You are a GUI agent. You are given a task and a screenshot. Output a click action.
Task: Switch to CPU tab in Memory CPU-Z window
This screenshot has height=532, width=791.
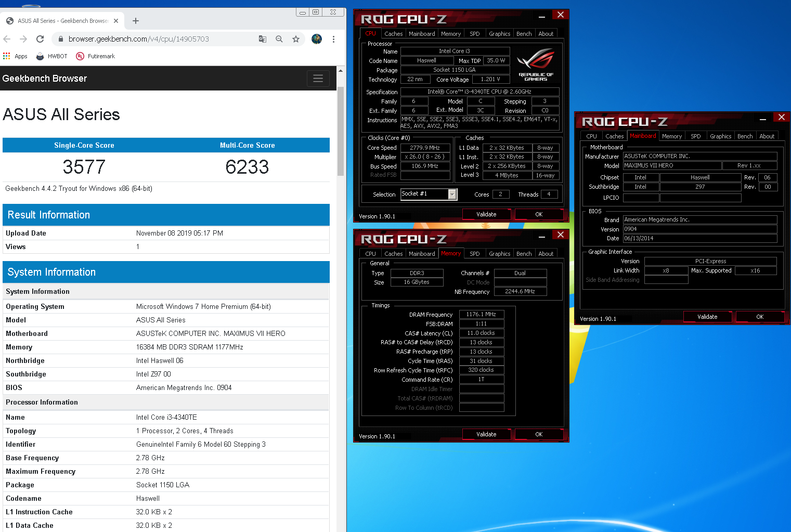tap(370, 254)
